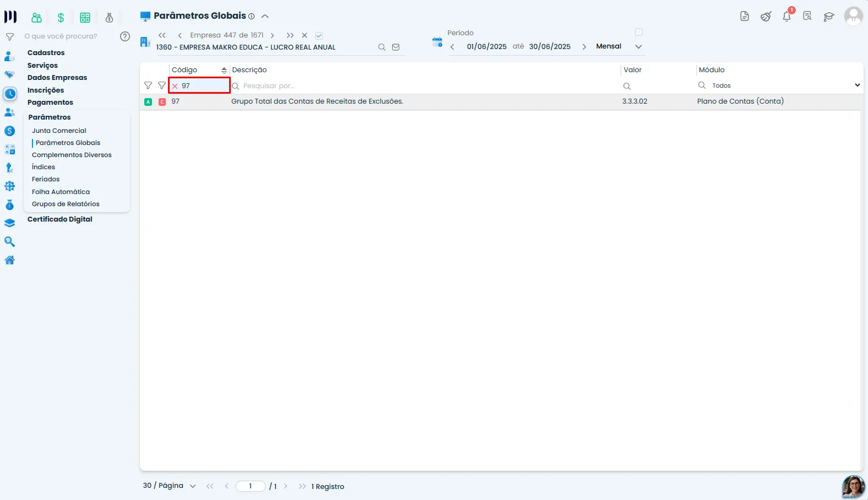Click the green A badge on row 97

coord(148,101)
